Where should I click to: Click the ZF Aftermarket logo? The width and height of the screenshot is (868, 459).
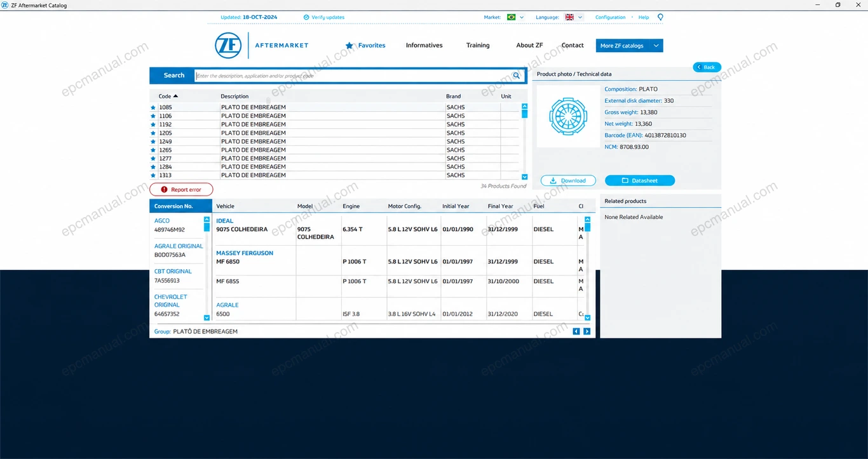click(x=262, y=45)
